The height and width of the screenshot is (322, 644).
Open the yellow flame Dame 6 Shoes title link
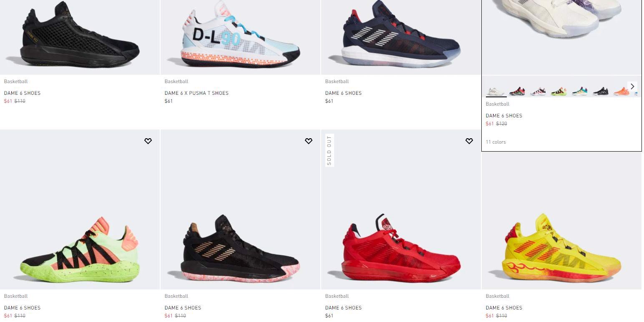(x=504, y=308)
